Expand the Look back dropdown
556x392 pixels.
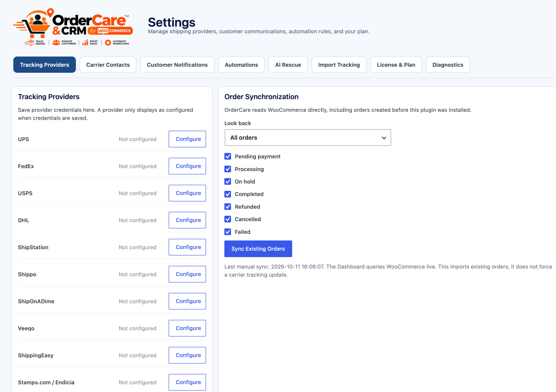point(308,138)
